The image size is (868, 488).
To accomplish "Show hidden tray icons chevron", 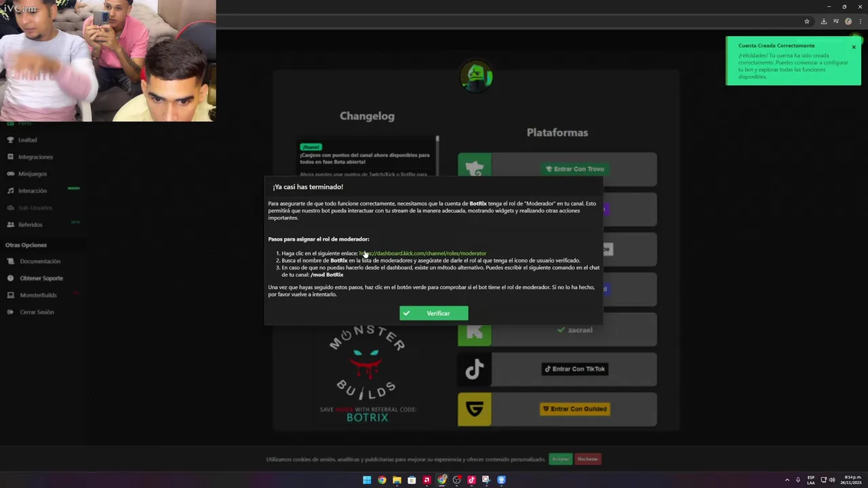I will pyautogui.click(x=787, y=480).
